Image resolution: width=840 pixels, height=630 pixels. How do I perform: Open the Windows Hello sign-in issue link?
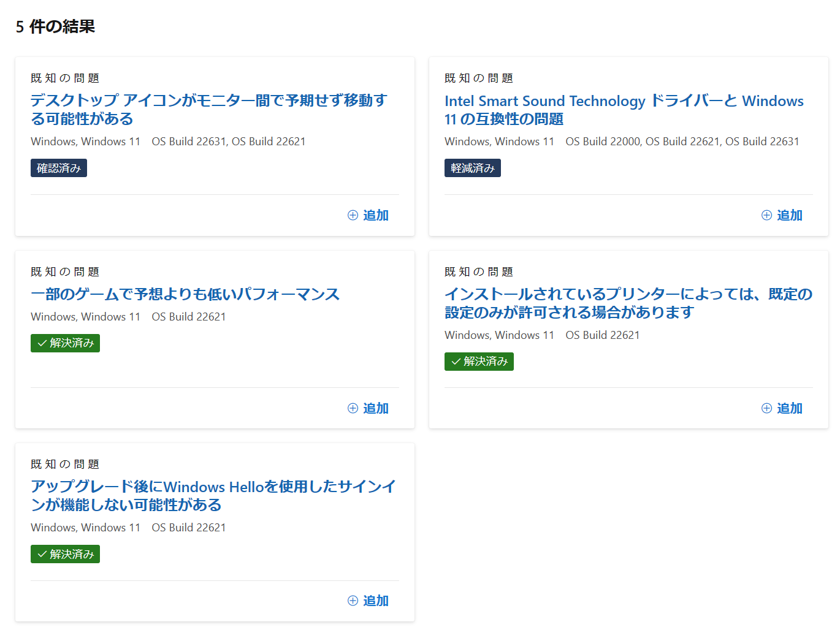(x=213, y=496)
